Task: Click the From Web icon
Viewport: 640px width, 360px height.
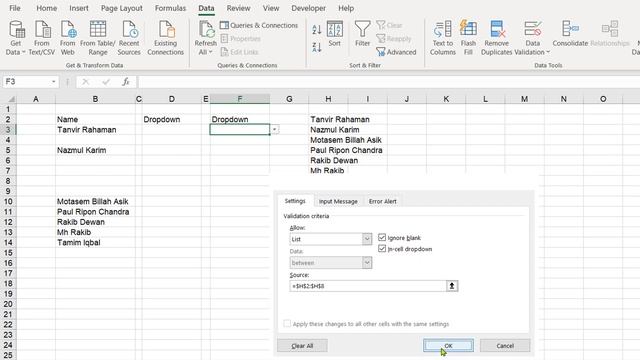Action: tap(68, 30)
